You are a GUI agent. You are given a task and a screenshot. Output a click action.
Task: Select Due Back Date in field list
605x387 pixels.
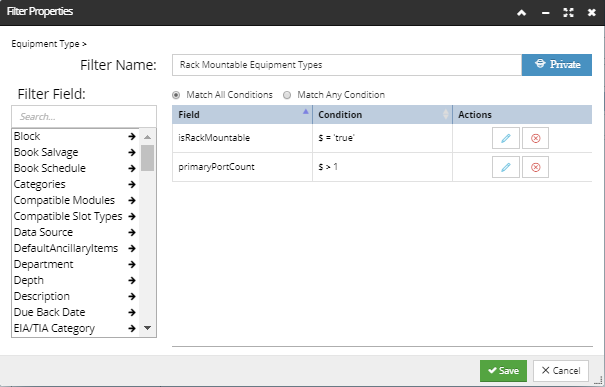click(x=49, y=312)
